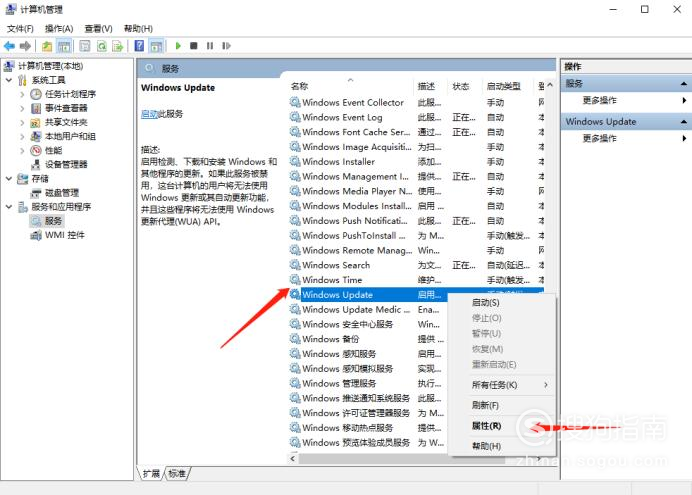The image size is (692, 495).
Task: Choose 帮助(H) from the context menu
Action: click(x=502, y=446)
